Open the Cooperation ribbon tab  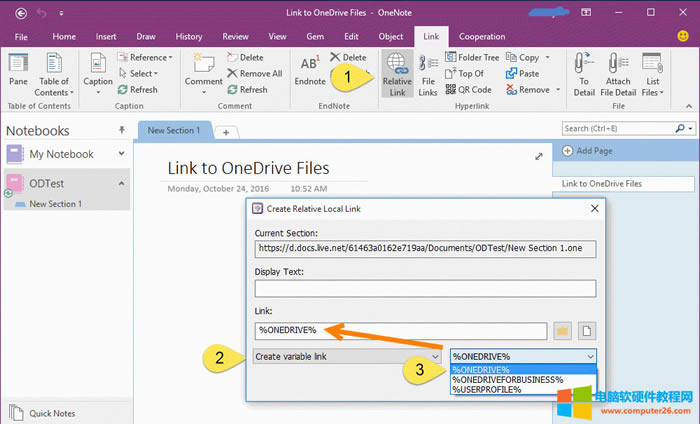pos(482,37)
